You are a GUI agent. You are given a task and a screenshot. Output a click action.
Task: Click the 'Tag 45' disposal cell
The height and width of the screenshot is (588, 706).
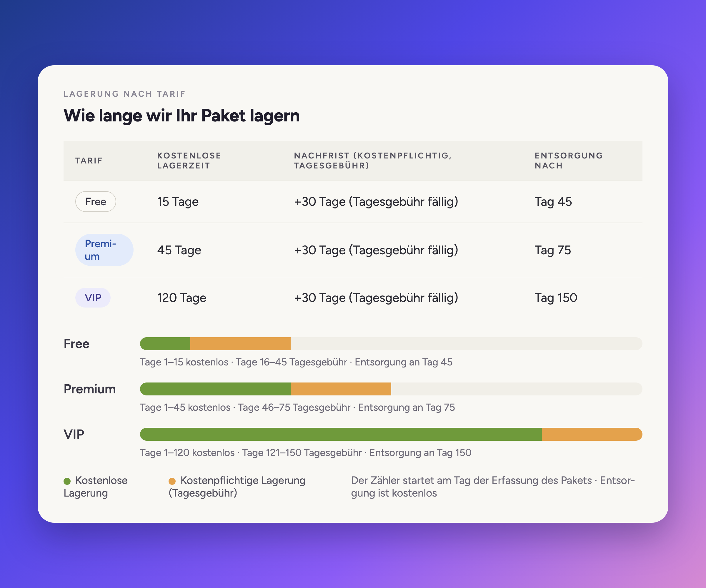553,202
